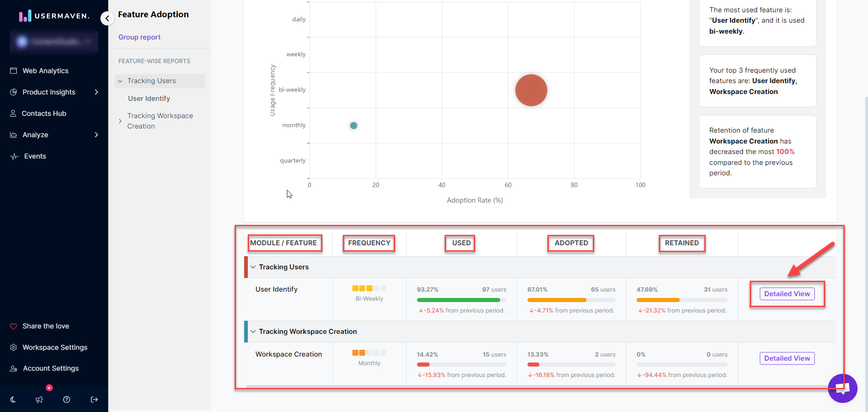Collapse the Tracking Workspace Creation table section
Viewport: 868px width, 412px height.
coord(253,332)
